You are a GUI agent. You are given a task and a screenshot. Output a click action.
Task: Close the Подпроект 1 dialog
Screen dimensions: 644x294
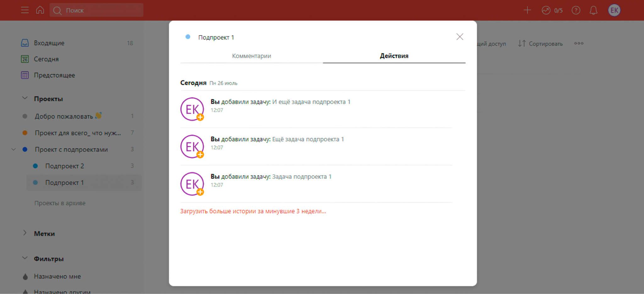pos(459,37)
